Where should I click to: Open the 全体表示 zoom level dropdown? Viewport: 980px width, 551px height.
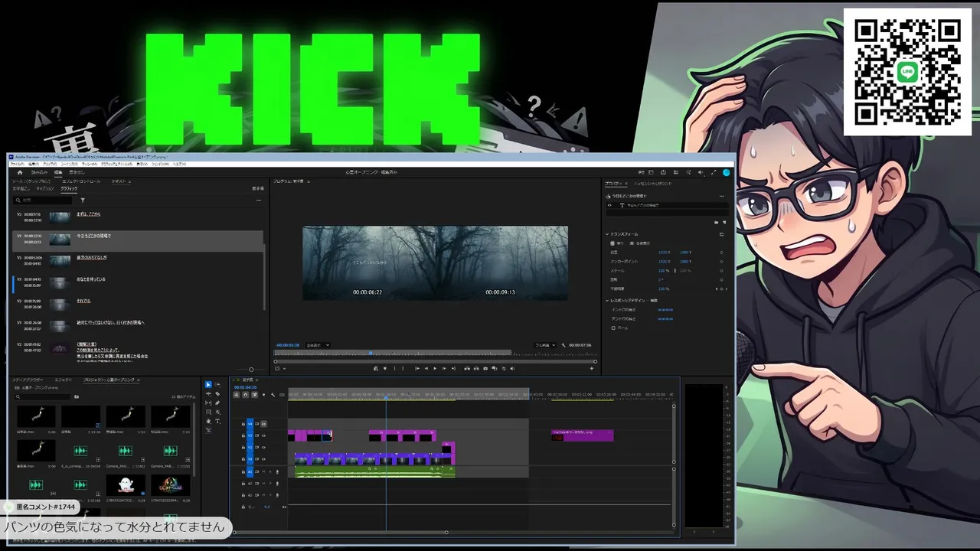click(x=318, y=345)
